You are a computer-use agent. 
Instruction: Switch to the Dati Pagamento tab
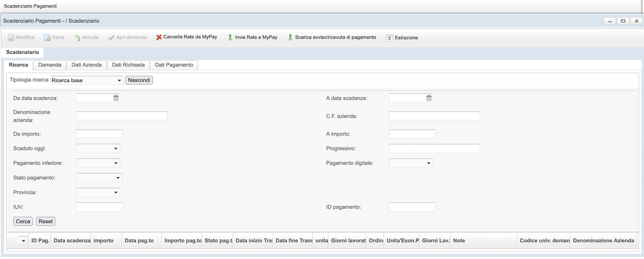[x=174, y=65]
